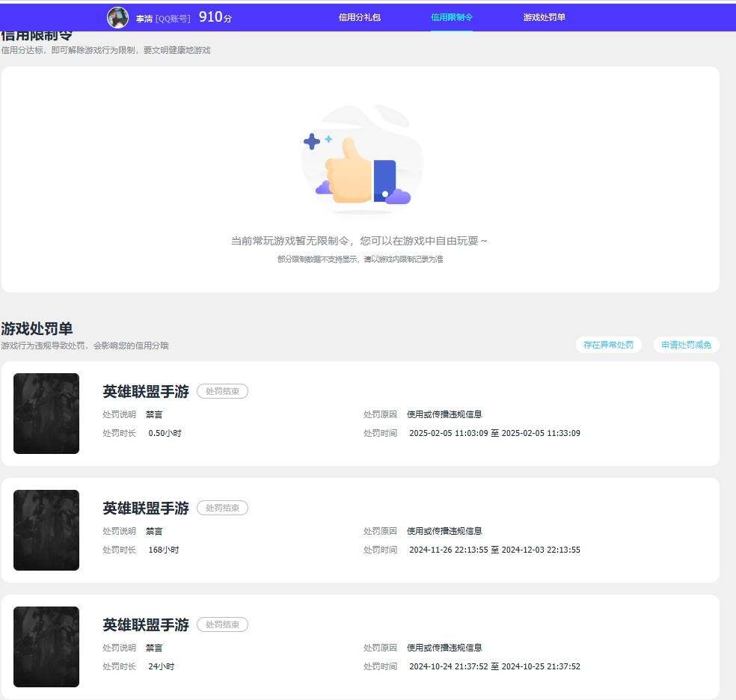Click the 申请处罚减免 button
The width and height of the screenshot is (736, 700).
click(x=686, y=345)
